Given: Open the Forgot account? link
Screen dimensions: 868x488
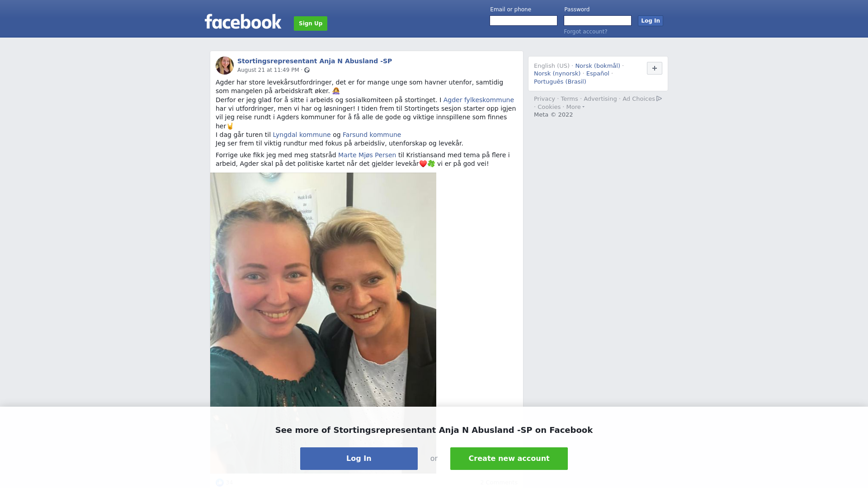Looking at the screenshot, I should coord(585,32).
